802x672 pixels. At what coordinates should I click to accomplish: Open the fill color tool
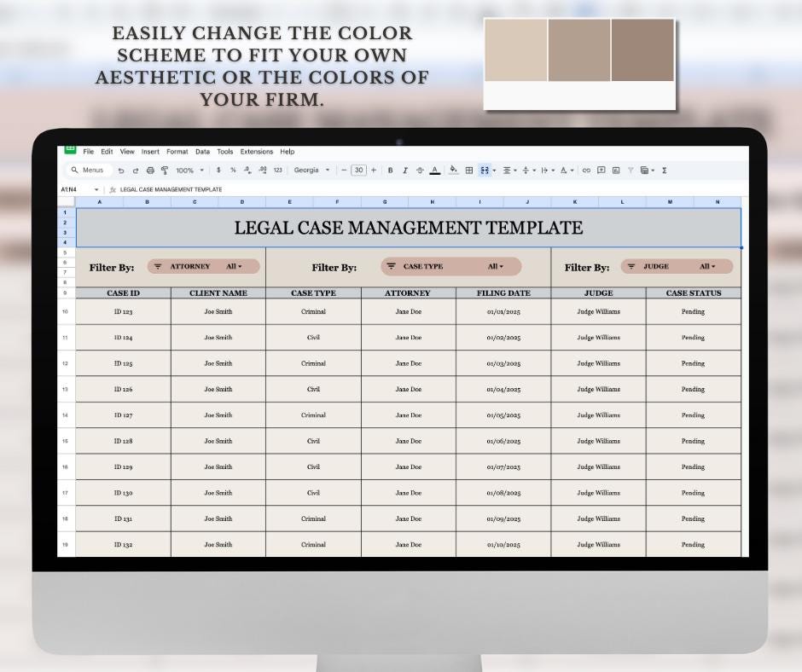click(453, 170)
